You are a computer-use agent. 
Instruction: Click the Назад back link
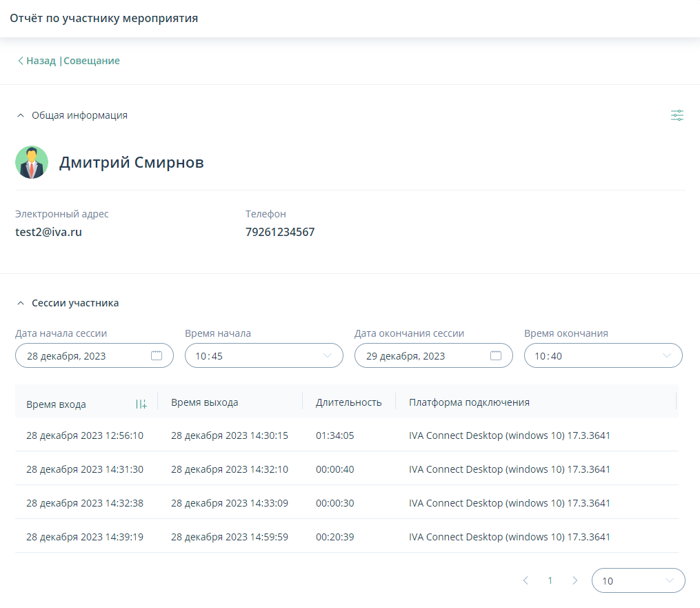coord(37,61)
